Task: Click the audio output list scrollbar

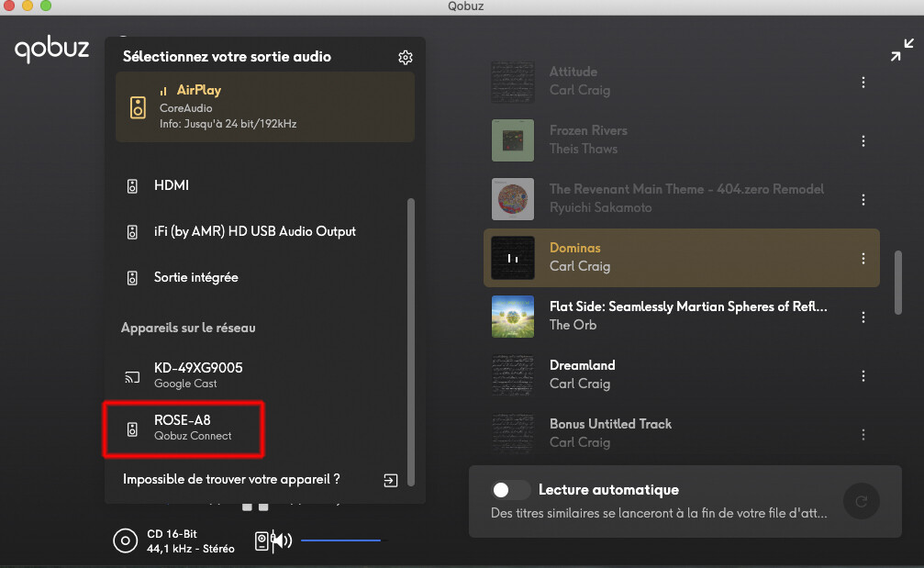Action: [x=411, y=341]
